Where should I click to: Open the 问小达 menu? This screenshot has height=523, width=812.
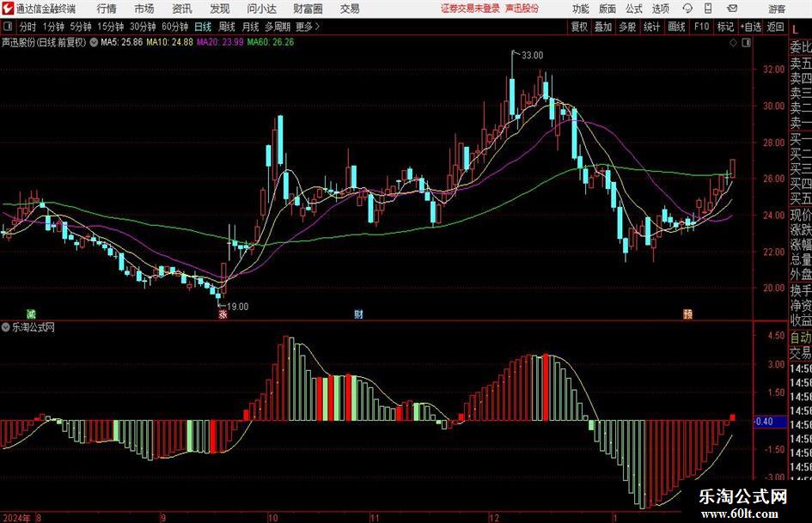coord(261,9)
